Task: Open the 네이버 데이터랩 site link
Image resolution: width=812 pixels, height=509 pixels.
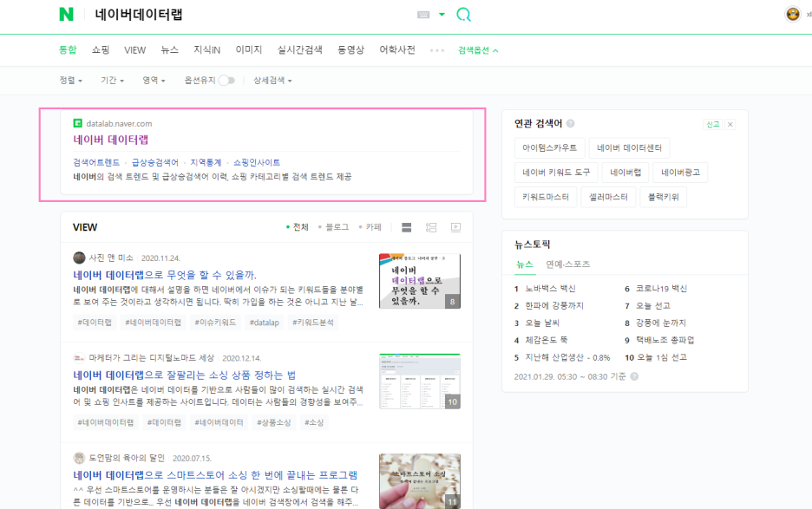Action: 111,140
